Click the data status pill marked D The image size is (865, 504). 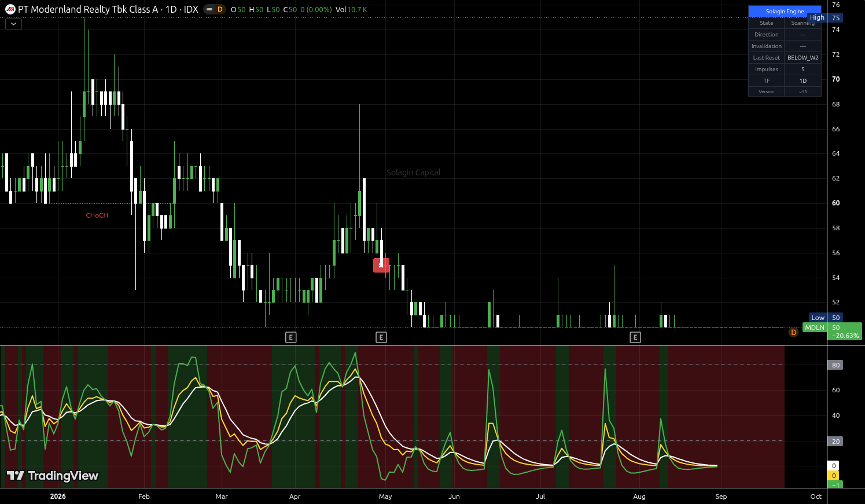(215, 9)
